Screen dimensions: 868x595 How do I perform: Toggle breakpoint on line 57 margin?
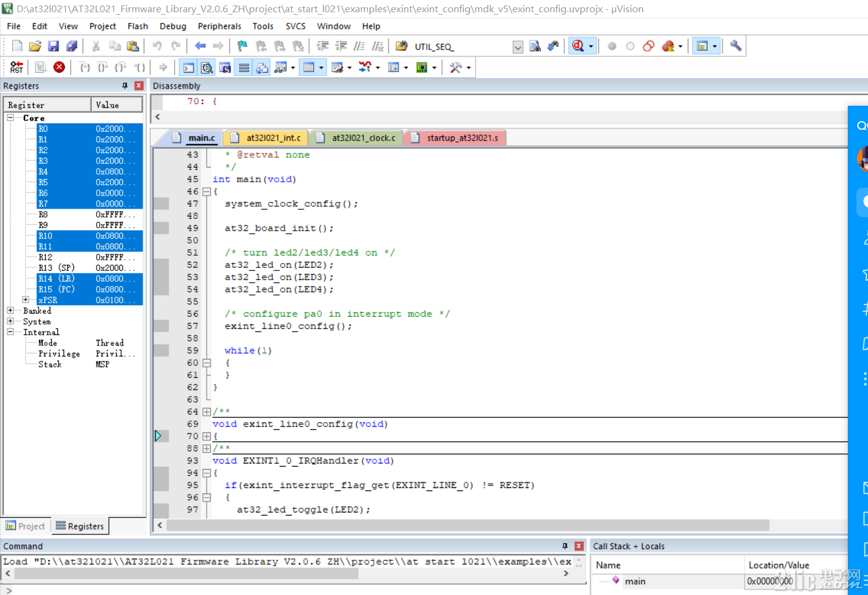pos(161,326)
